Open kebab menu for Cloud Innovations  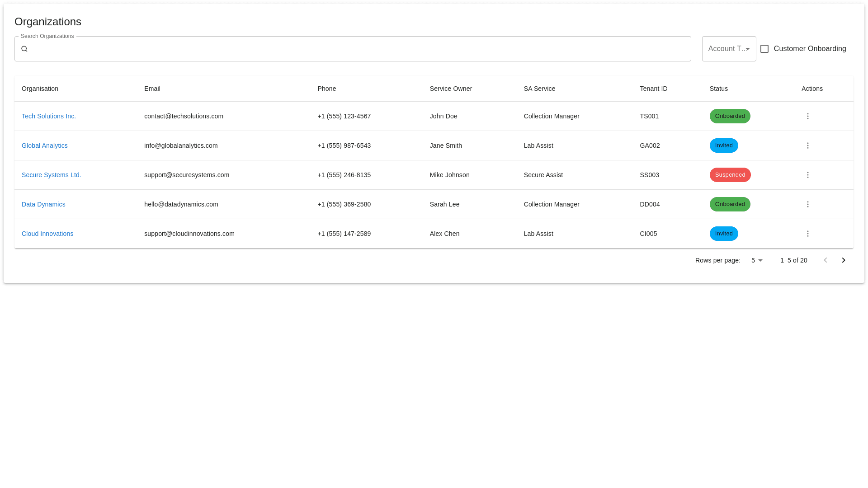[807, 234]
